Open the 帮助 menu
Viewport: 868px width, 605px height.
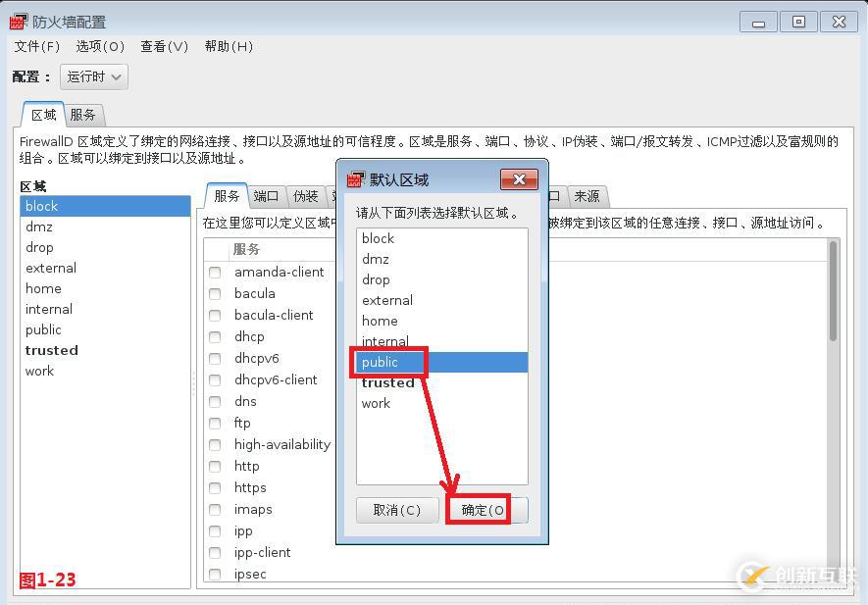pyautogui.click(x=227, y=46)
